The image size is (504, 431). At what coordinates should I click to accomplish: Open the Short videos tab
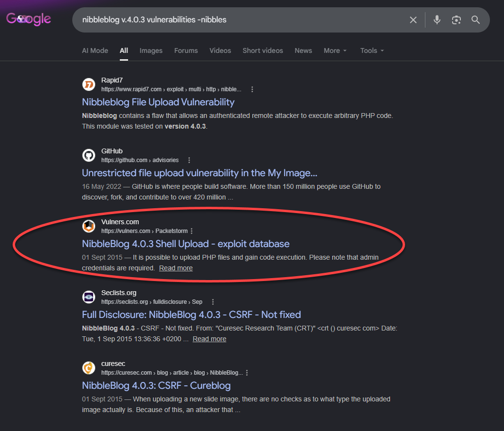coord(263,50)
